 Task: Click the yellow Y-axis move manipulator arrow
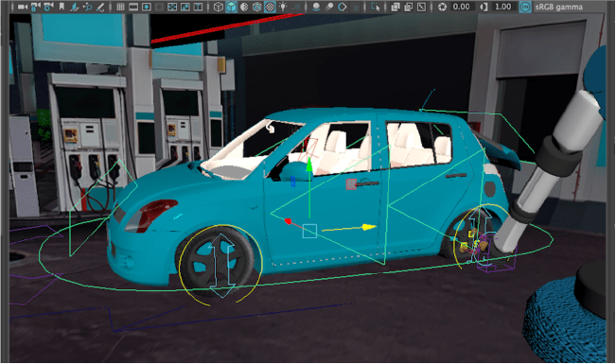(369, 227)
